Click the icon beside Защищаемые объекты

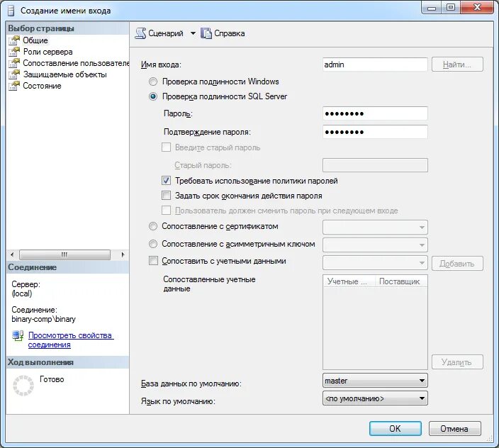[14, 74]
